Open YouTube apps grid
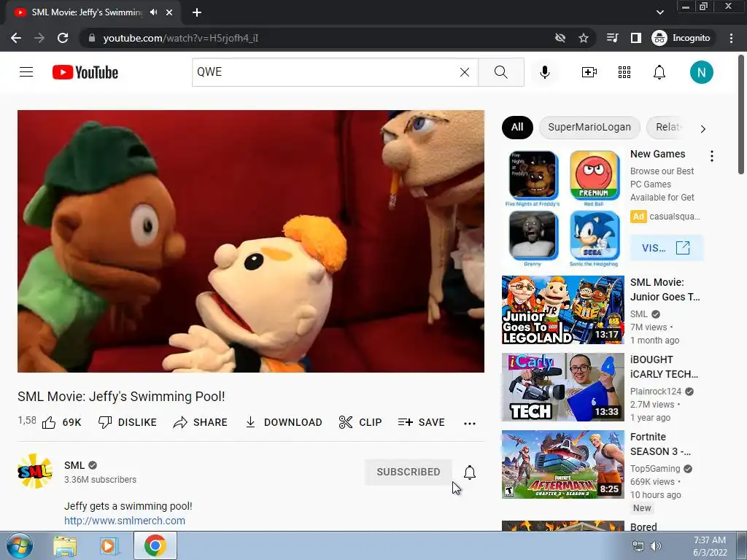The height and width of the screenshot is (560, 747). click(624, 72)
